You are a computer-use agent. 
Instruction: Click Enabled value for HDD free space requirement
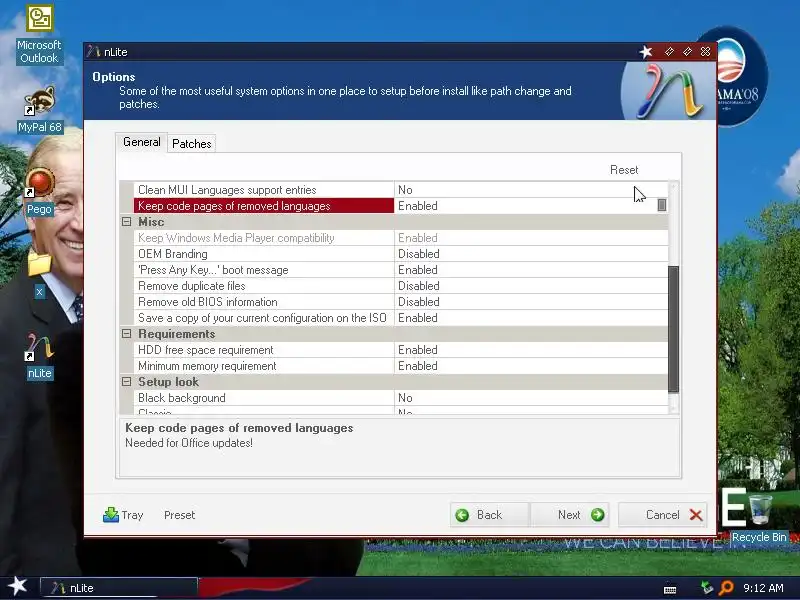[531, 350]
